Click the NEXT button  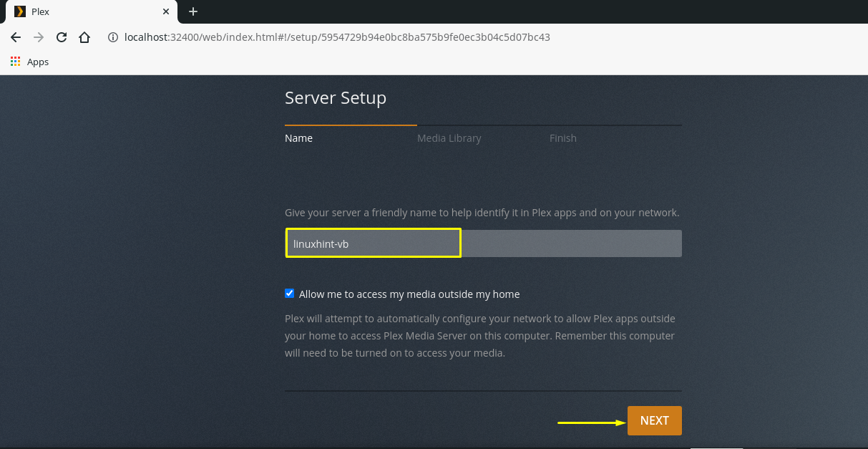tap(655, 421)
